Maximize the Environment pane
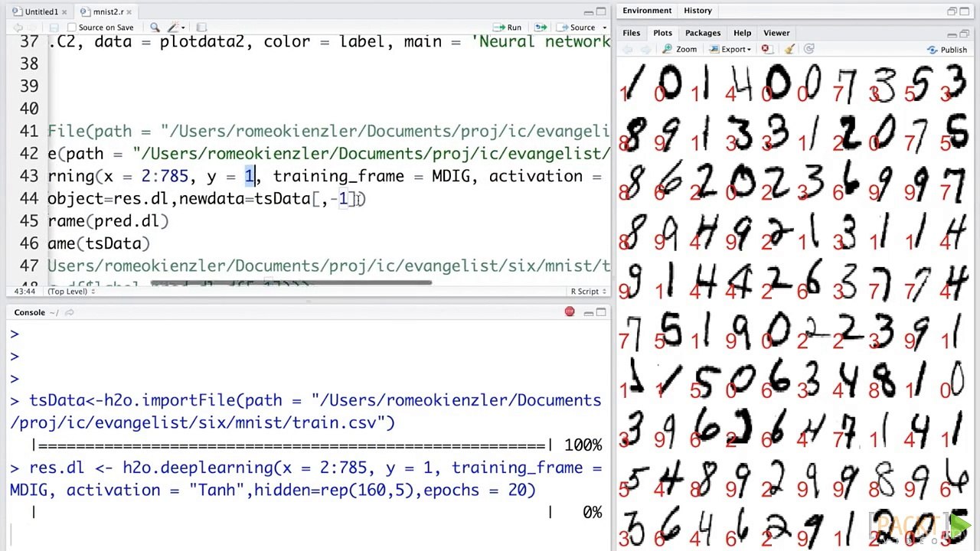 965,11
